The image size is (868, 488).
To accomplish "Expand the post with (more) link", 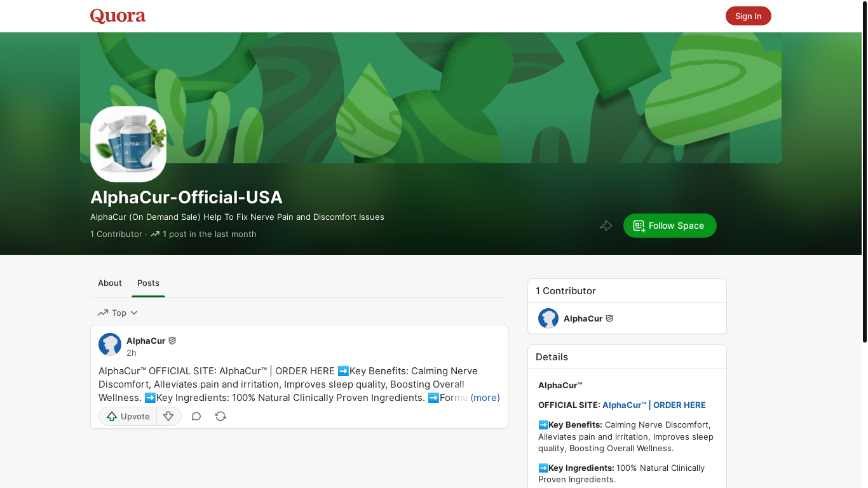I will (x=485, y=398).
